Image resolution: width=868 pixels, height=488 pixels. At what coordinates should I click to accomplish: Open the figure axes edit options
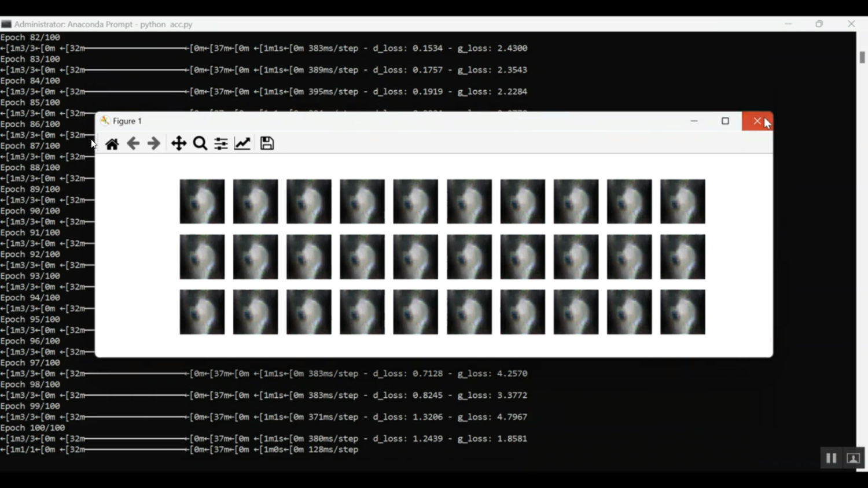click(242, 143)
